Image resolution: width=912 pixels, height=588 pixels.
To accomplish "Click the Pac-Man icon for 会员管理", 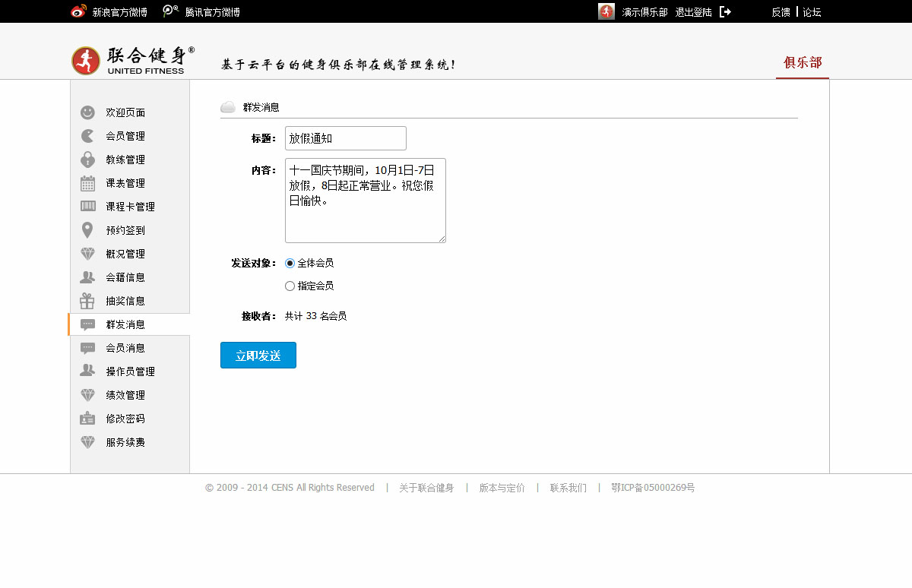I will [87, 136].
